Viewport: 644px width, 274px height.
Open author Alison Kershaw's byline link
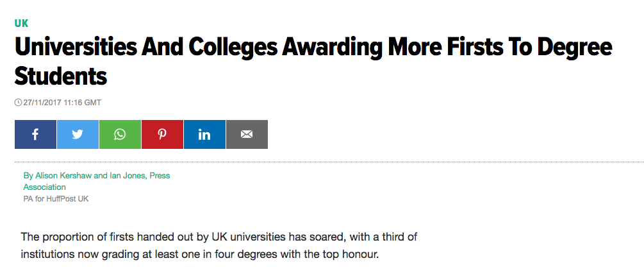click(58, 175)
